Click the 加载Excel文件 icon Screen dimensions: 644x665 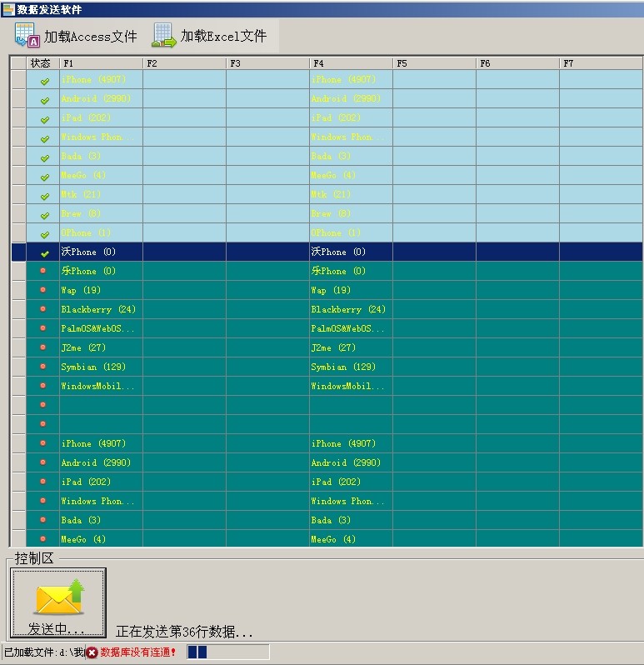[x=163, y=35]
